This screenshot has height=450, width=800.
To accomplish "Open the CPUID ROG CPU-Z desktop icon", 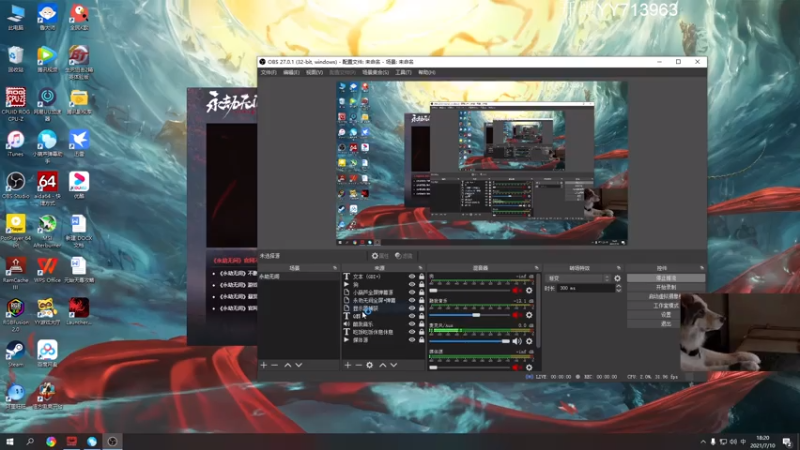I will (x=16, y=104).
